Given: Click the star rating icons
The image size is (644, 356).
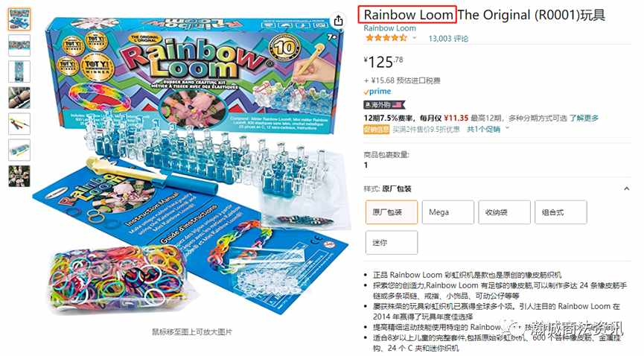Looking at the screenshot, I should [386, 38].
